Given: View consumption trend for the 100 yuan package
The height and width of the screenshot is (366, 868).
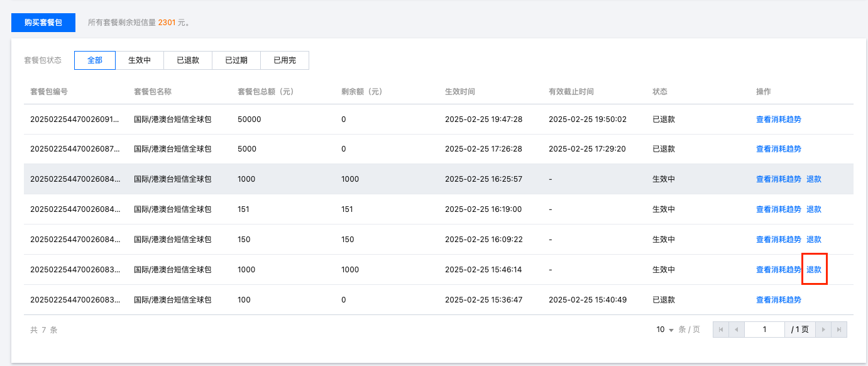Looking at the screenshot, I should (779, 299).
